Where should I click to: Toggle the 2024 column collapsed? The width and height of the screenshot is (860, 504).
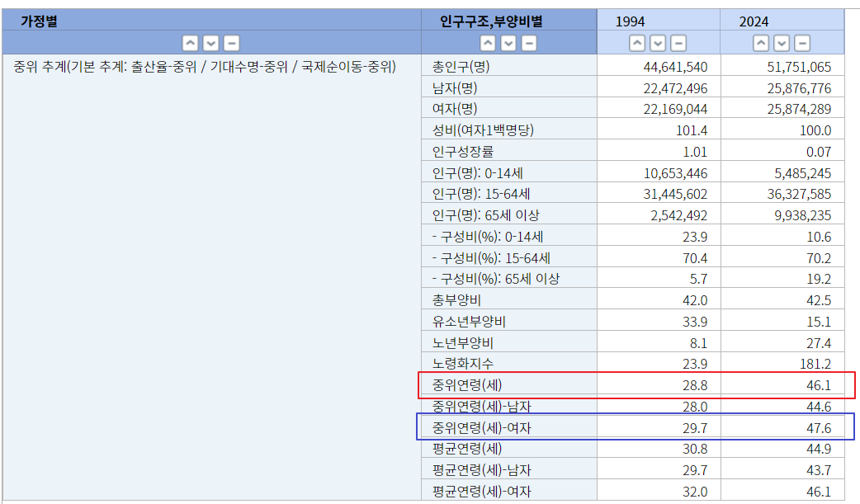(801, 42)
